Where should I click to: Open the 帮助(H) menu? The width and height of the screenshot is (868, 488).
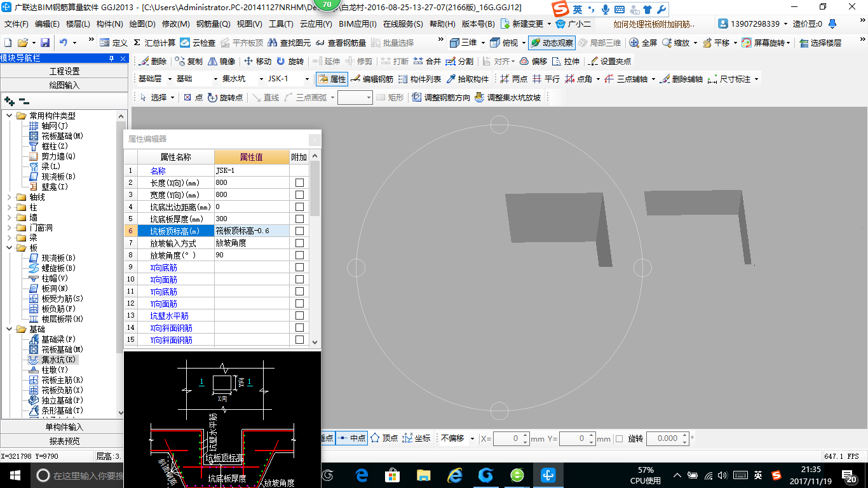pyautogui.click(x=442, y=24)
